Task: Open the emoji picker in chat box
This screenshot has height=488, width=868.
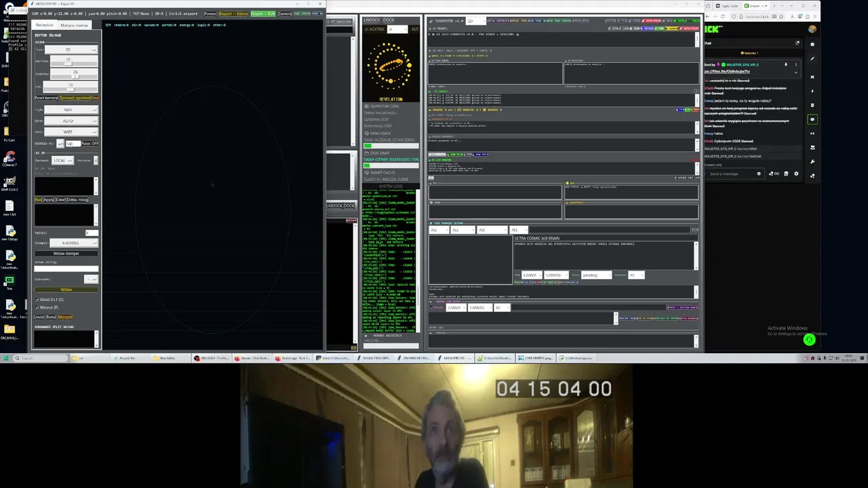Action: (x=759, y=174)
